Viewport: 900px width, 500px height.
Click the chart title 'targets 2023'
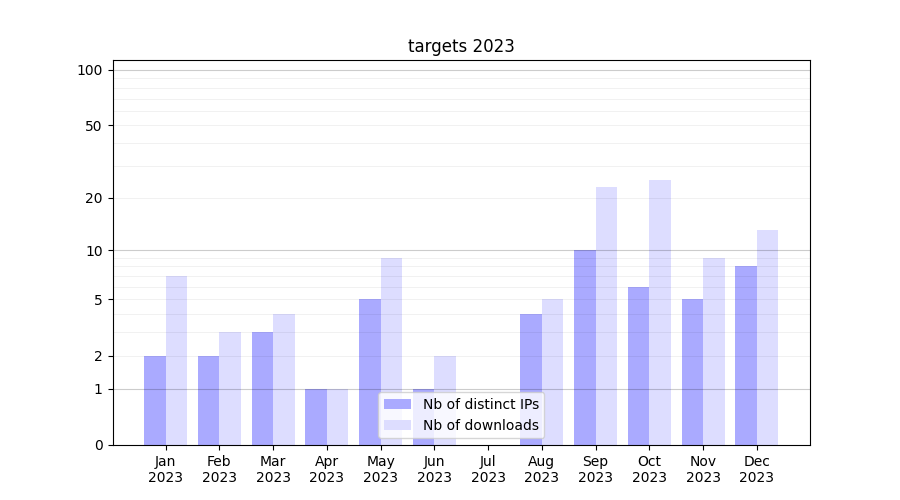pos(461,46)
